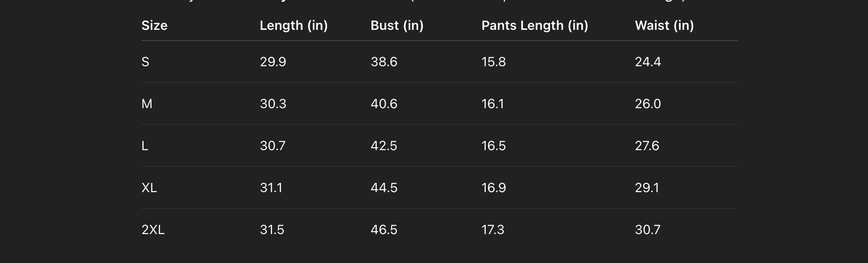
Task: Select the Bust (in) column header
Action: (397, 25)
